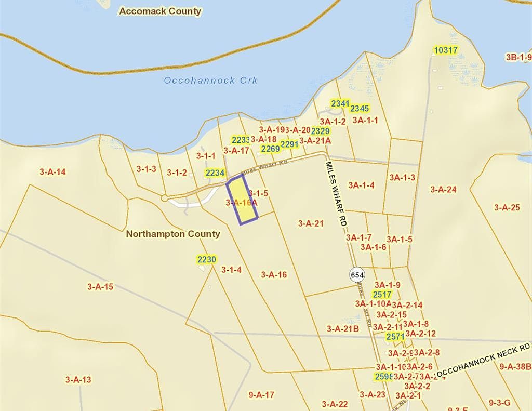Screen dimensions: 532x411
Task: Click address marker 10317
Action: 445,50
